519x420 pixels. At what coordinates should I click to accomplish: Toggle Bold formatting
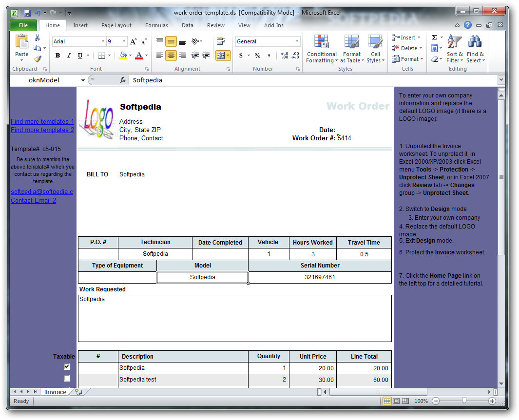coord(58,55)
